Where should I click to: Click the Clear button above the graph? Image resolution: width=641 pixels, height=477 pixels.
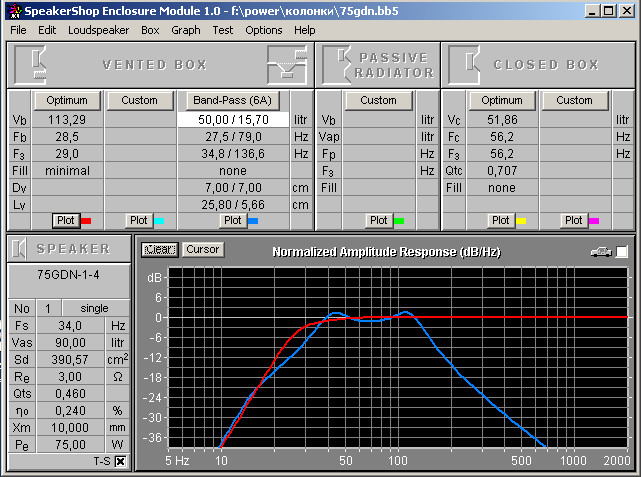coord(158,249)
